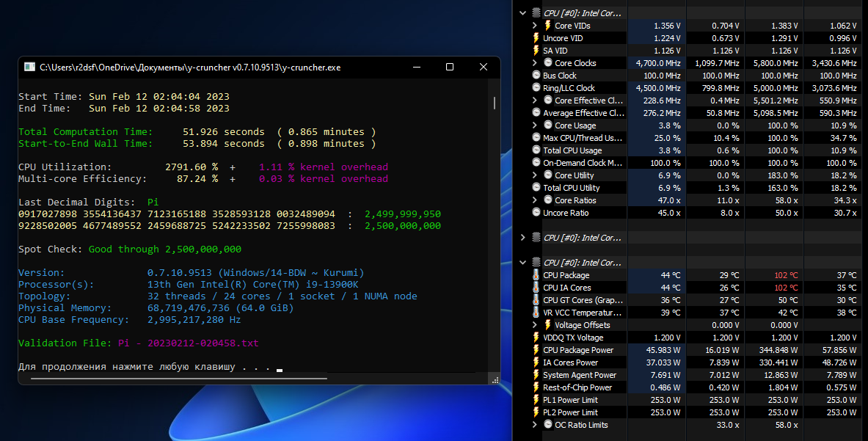Click the CPU GT Cores thermometer icon

coord(536,300)
